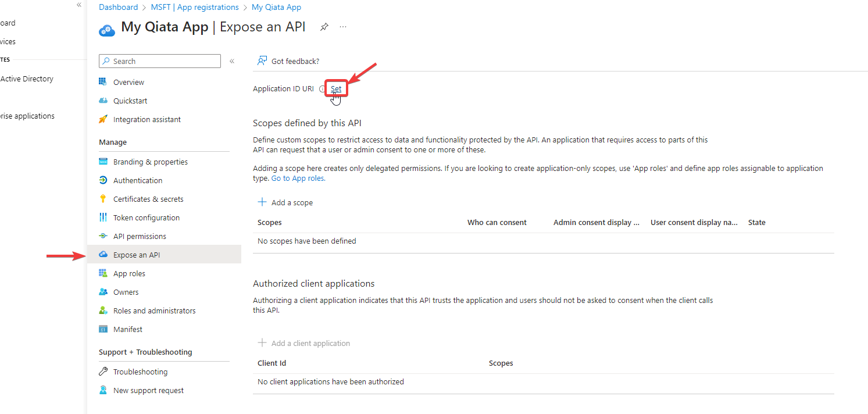Navigate to the Dashboard breadcrumb
The image size is (868, 414).
pos(118,6)
